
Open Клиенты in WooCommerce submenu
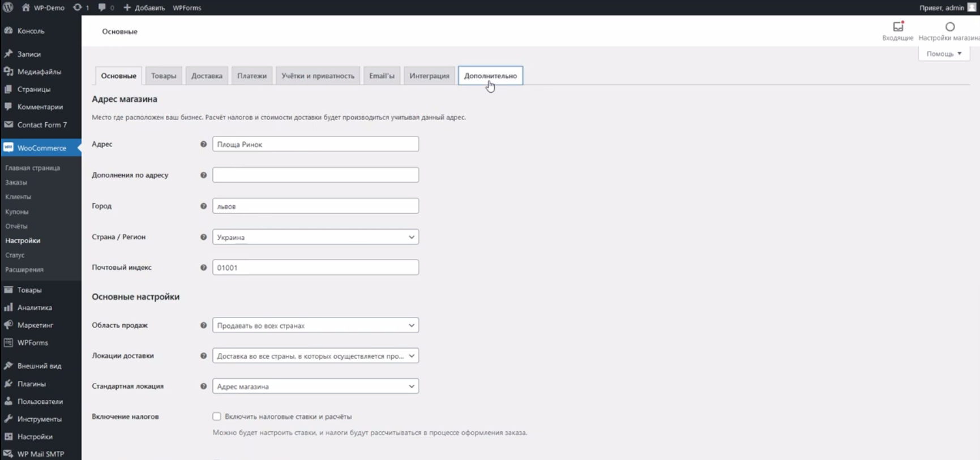[x=18, y=197]
